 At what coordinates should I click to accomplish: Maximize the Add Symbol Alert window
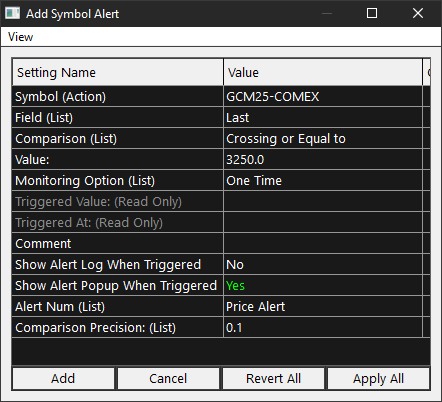click(372, 13)
